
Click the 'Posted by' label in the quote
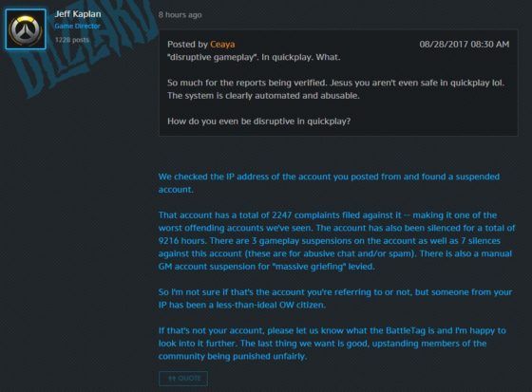(x=187, y=45)
